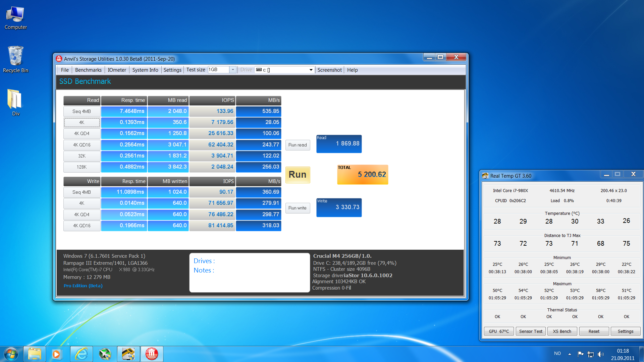Switch to Real Temp taskbar icon
The height and width of the screenshot is (362, 644).
tap(128, 354)
